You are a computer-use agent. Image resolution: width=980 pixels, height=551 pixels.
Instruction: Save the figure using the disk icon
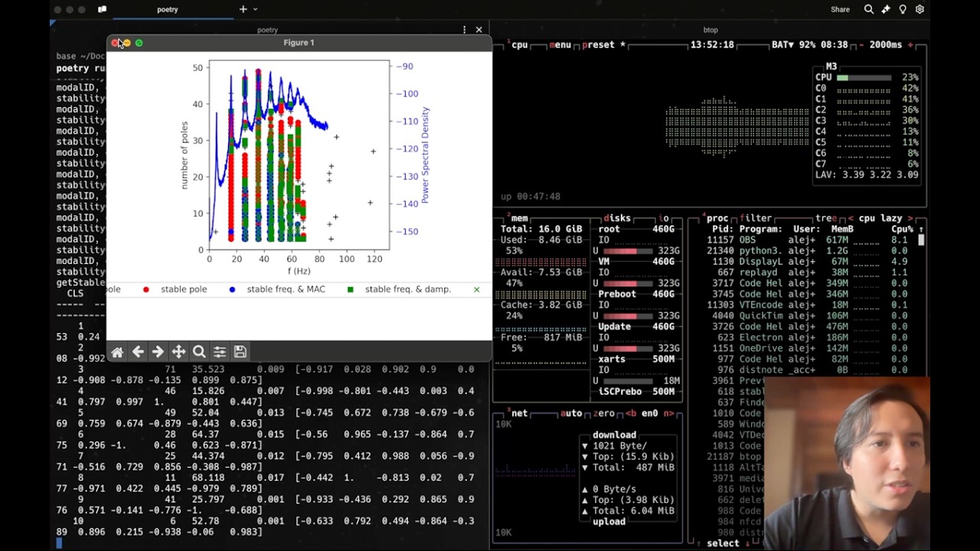[240, 351]
